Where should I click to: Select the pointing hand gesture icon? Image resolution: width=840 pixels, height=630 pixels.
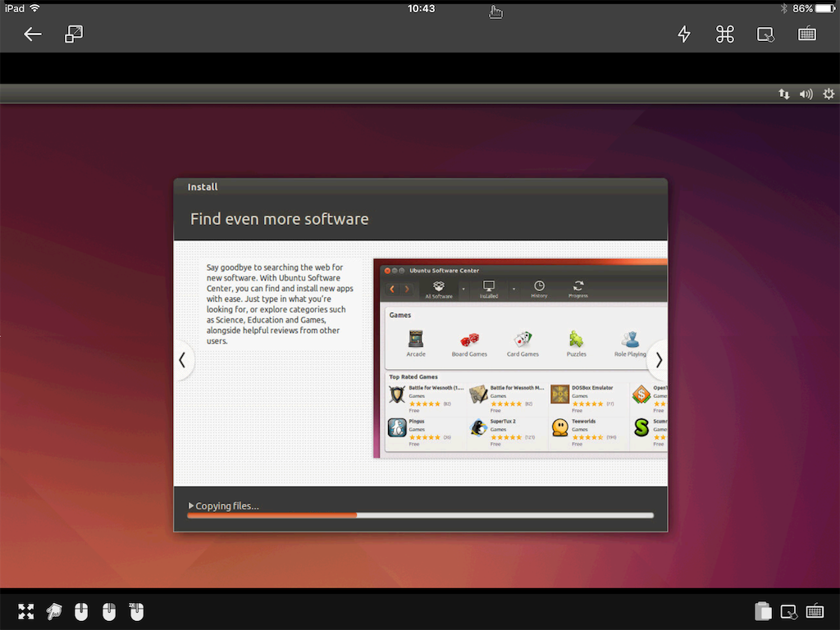pos(53,611)
